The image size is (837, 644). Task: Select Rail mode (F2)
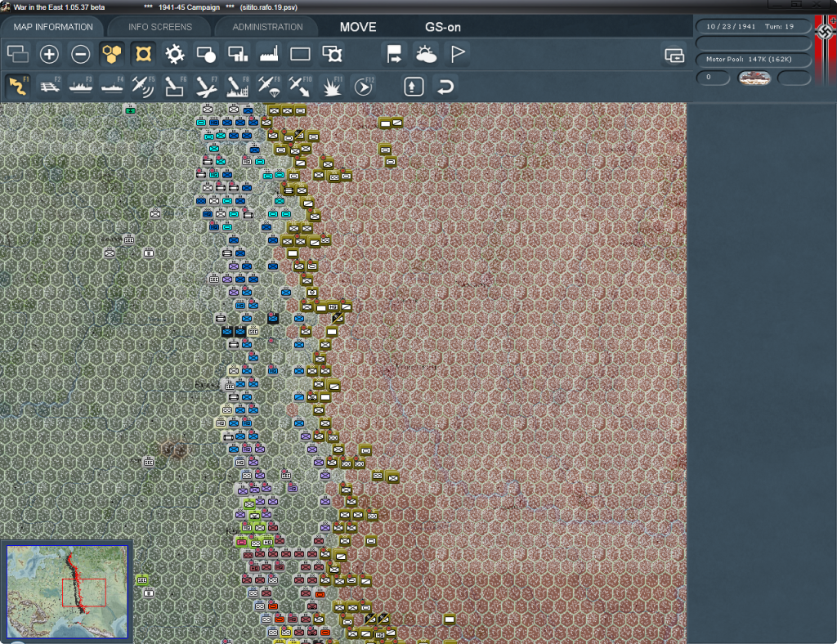coord(49,86)
